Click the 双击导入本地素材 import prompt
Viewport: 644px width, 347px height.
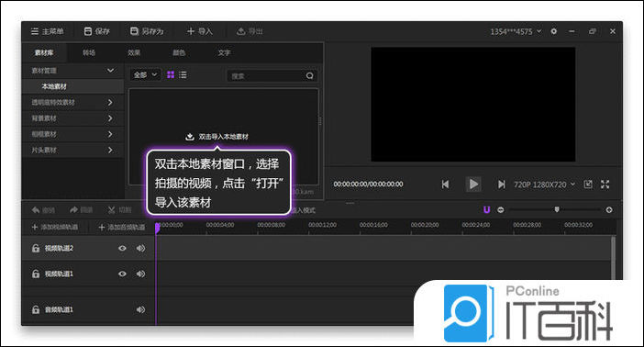[217, 137]
